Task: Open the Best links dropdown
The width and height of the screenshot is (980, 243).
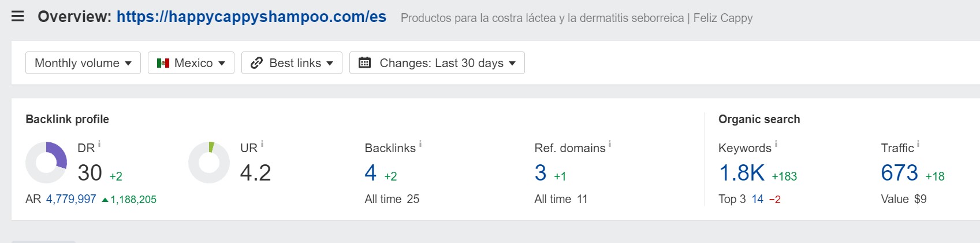Action: point(292,63)
